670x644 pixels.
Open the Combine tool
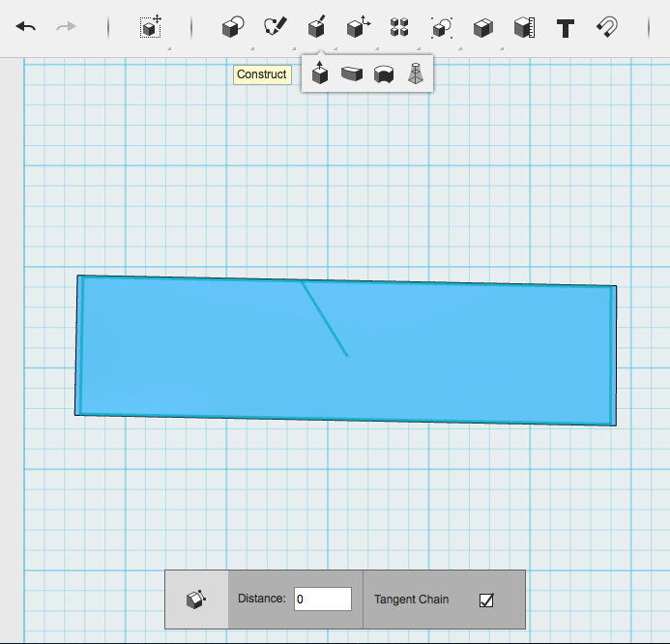pyautogui.click(x=483, y=28)
